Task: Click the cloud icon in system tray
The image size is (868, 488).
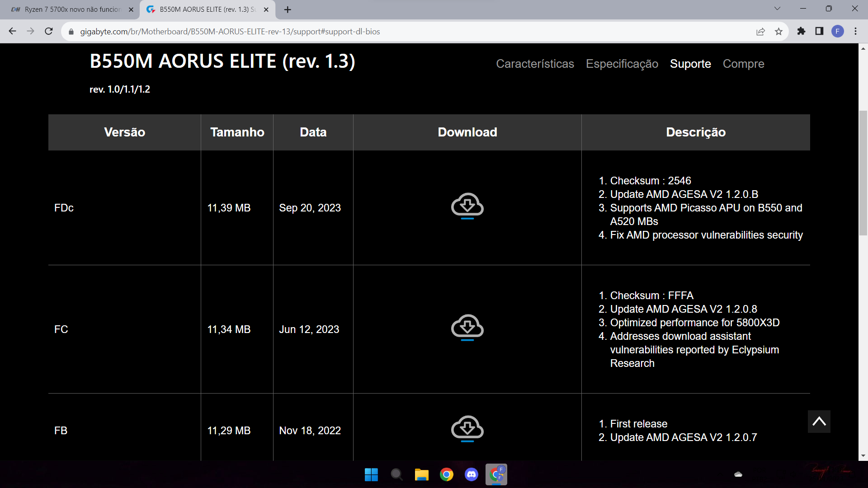Action: pyautogui.click(x=738, y=474)
